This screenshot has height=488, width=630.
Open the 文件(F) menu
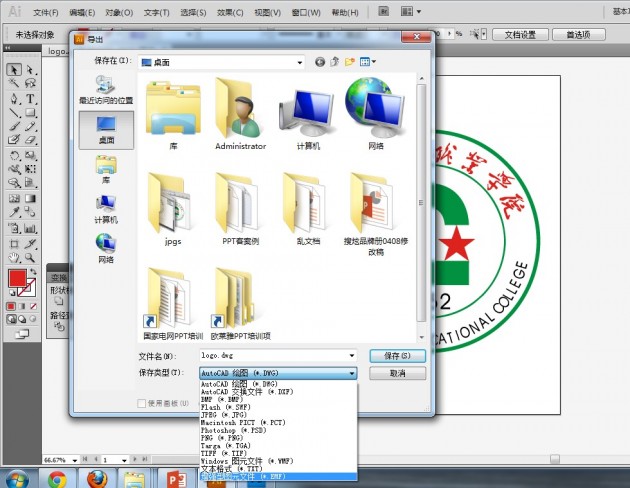coord(46,14)
